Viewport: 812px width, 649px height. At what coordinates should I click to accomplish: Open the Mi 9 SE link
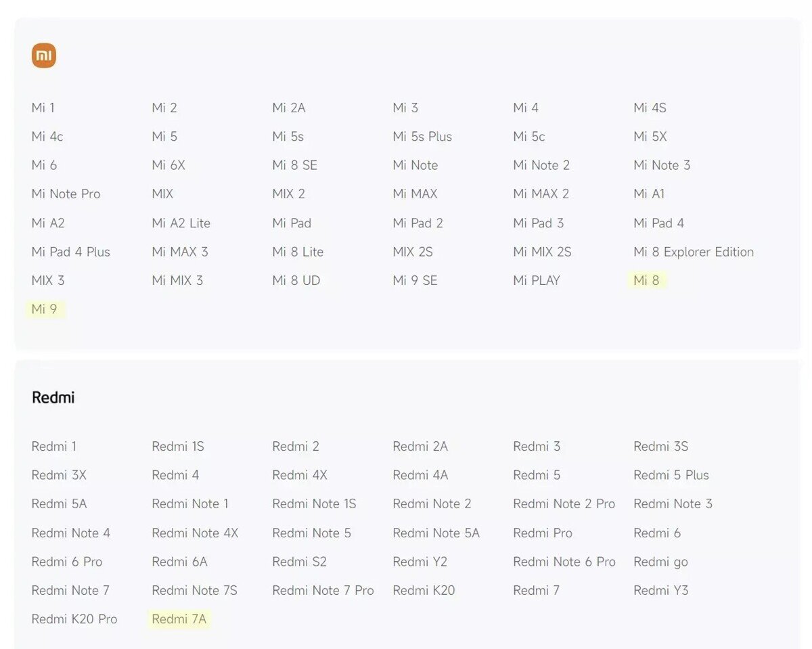(x=415, y=280)
